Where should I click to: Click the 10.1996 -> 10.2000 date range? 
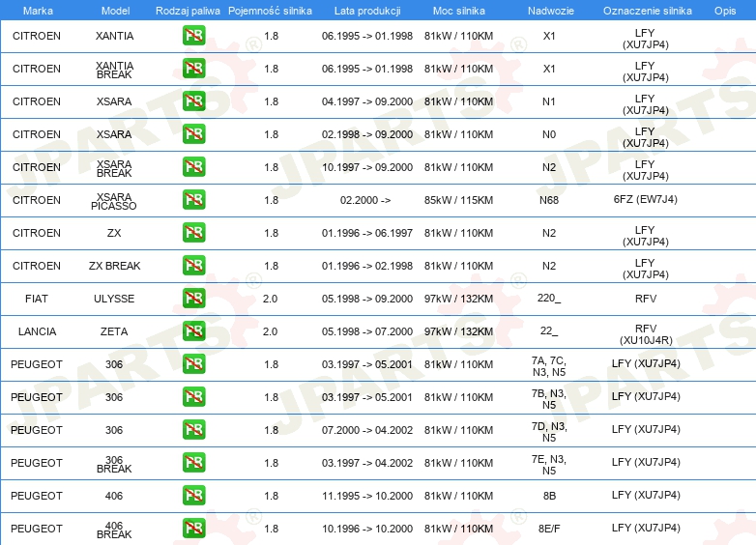coord(367,529)
